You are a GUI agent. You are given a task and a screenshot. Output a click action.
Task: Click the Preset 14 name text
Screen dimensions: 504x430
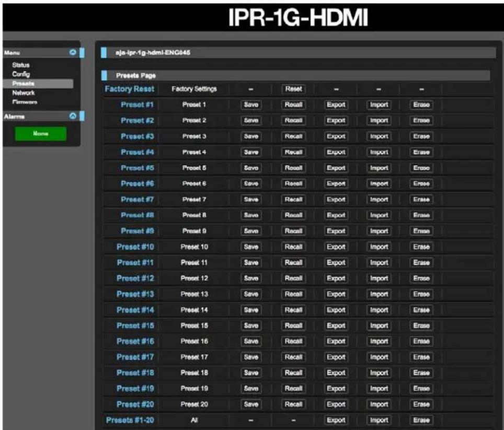click(194, 310)
